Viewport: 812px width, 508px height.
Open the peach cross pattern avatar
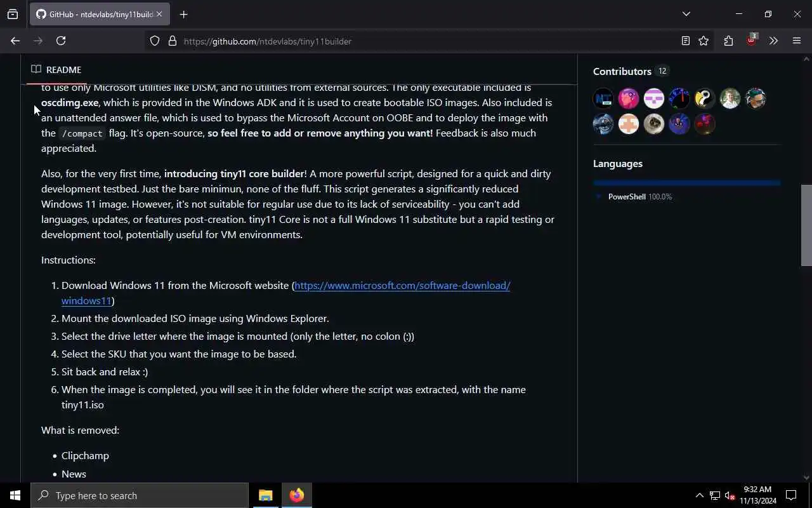pyautogui.click(x=629, y=124)
